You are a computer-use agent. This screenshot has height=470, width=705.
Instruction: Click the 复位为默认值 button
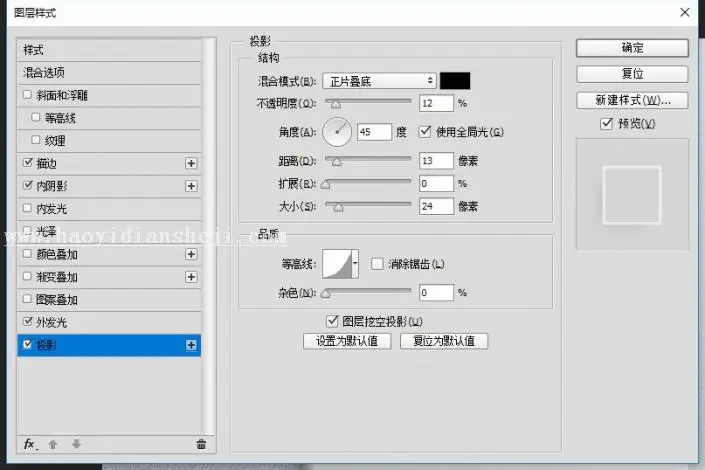click(444, 341)
